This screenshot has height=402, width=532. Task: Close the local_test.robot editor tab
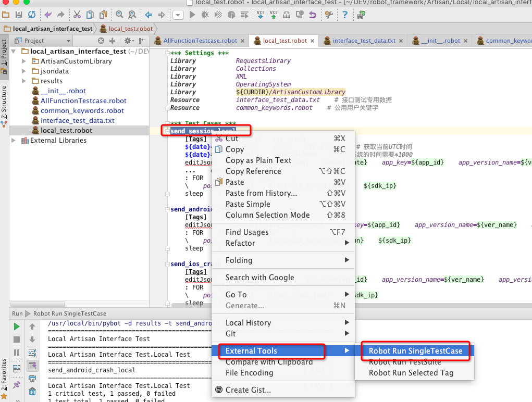pos(312,41)
